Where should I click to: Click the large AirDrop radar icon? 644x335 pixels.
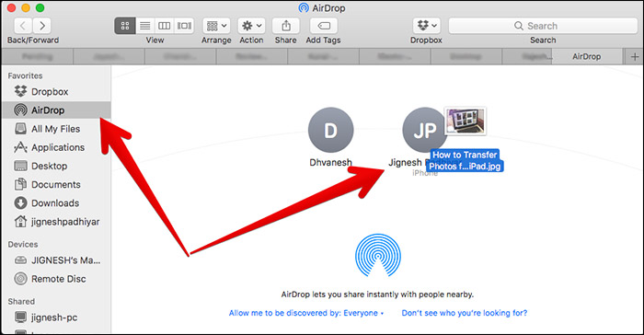pyautogui.click(x=378, y=256)
